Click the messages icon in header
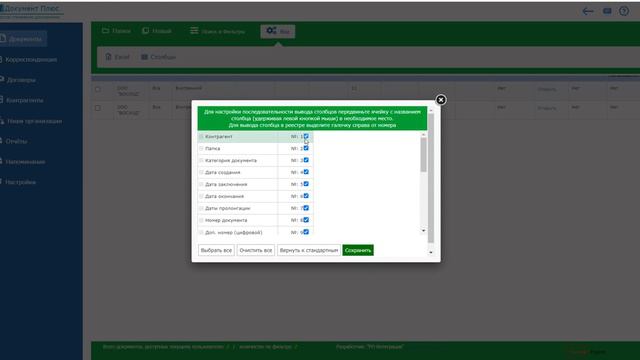 click(x=607, y=11)
